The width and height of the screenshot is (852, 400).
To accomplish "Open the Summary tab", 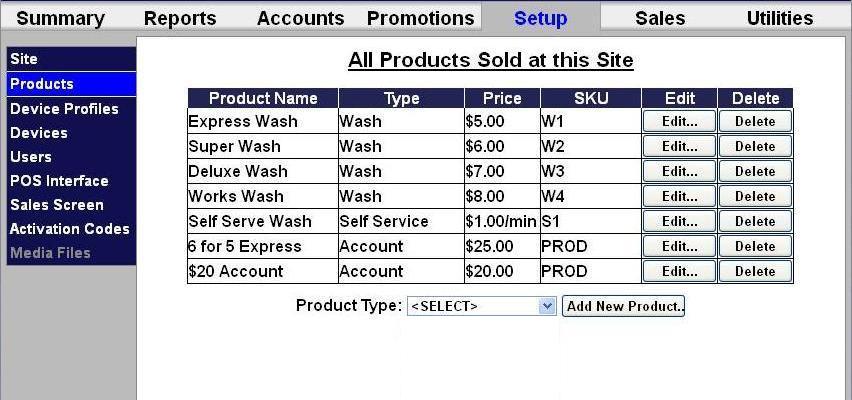I will coord(60,18).
